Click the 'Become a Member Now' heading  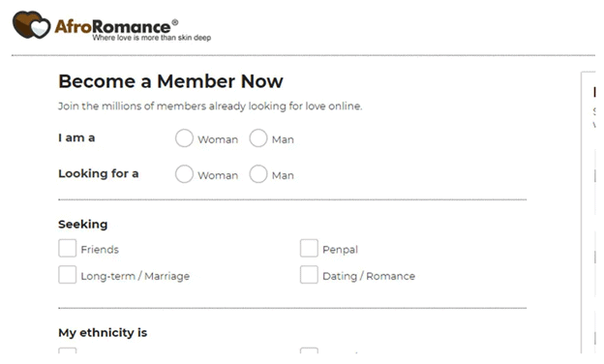[x=170, y=81]
